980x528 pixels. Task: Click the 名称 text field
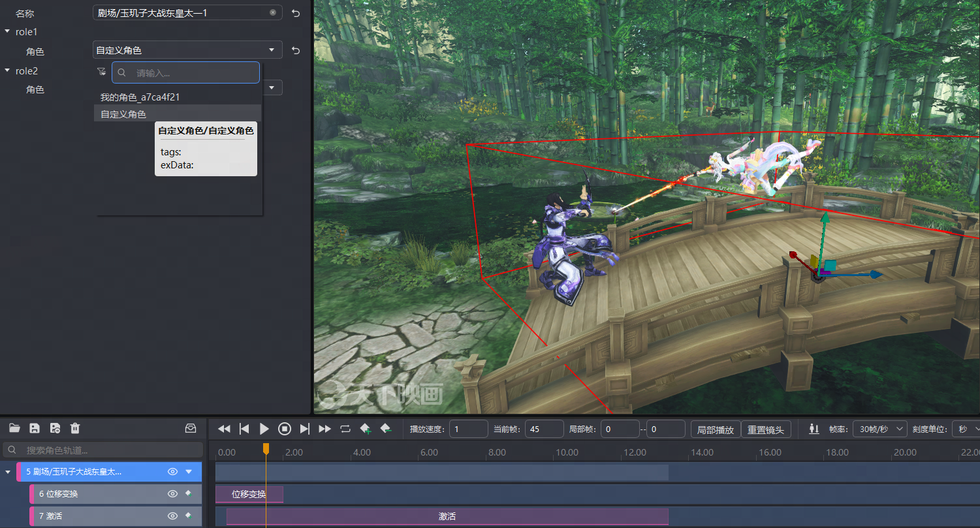click(x=187, y=12)
